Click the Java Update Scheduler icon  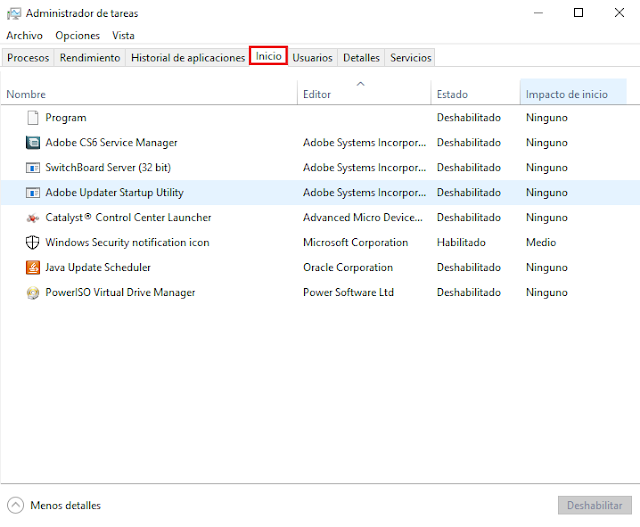coord(33,267)
